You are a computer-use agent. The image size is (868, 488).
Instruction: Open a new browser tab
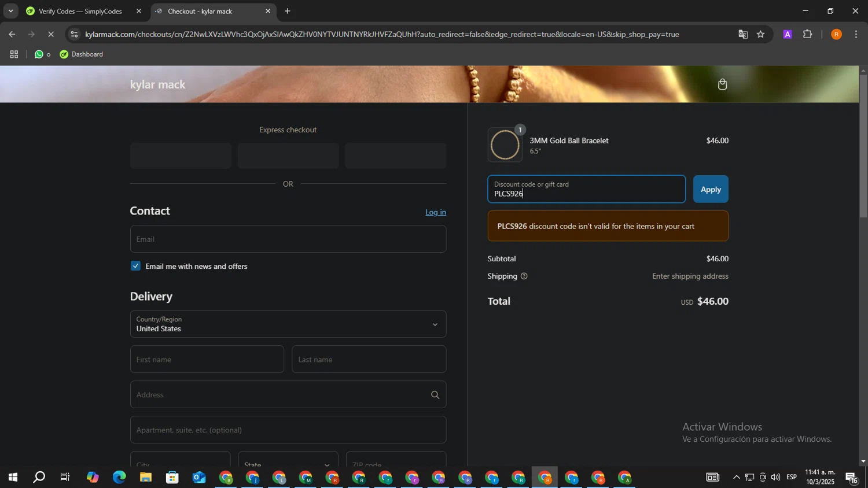(x=287, y=11)
